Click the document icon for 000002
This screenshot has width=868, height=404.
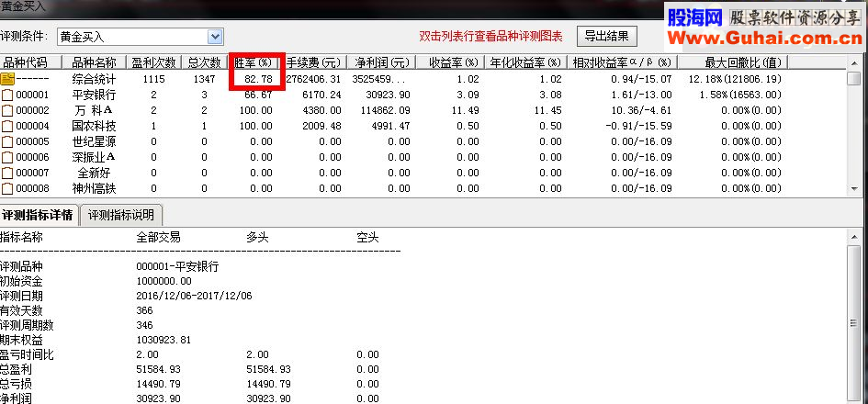click(7, 110)
